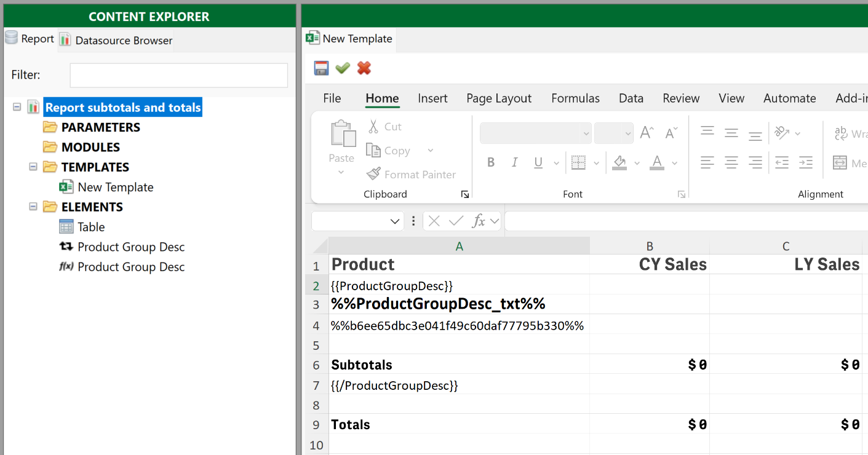Toggle Italic formatting button

[514, 163]
